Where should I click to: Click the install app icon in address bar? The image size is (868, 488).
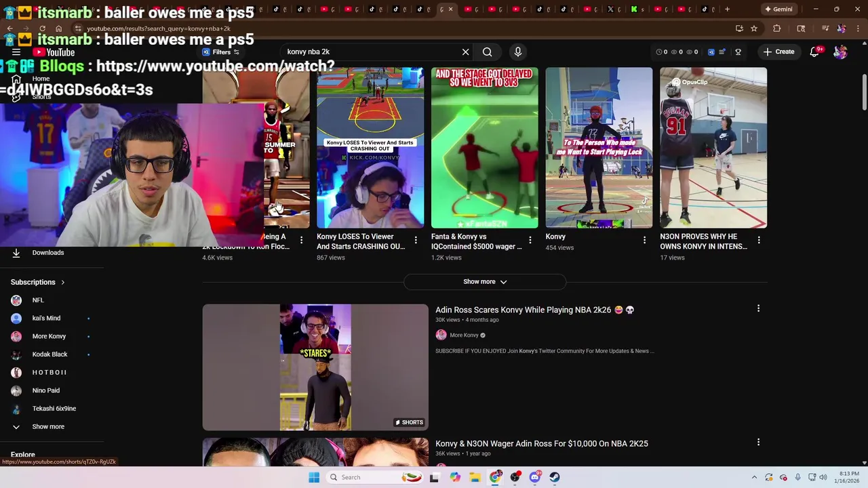click(x=739, y=28)
